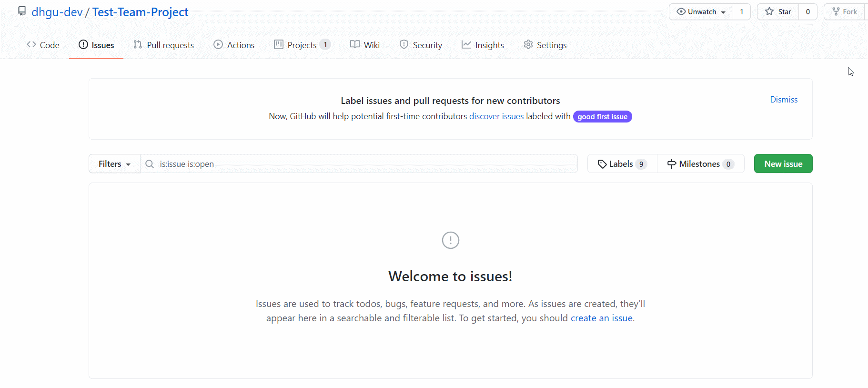
Task: Click the large issue icon above Welcome
Action: pos(451,240)
